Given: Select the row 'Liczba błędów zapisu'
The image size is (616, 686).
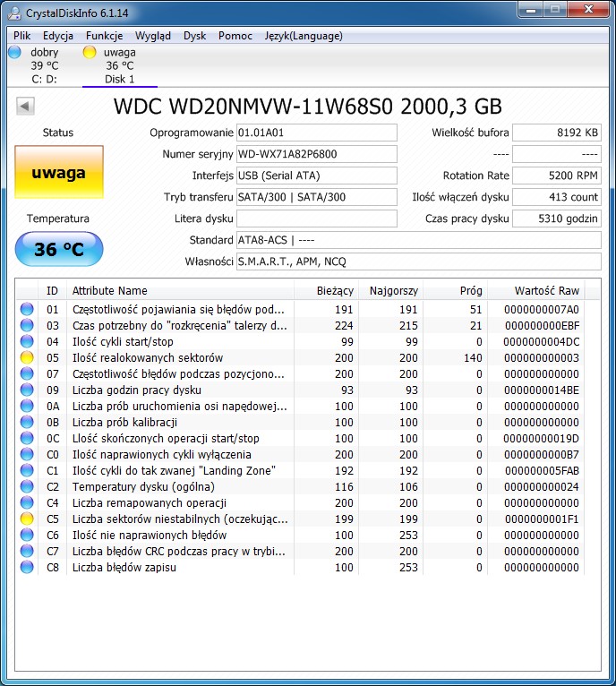Looking at the screenshot, I should [x=300, y=568].
